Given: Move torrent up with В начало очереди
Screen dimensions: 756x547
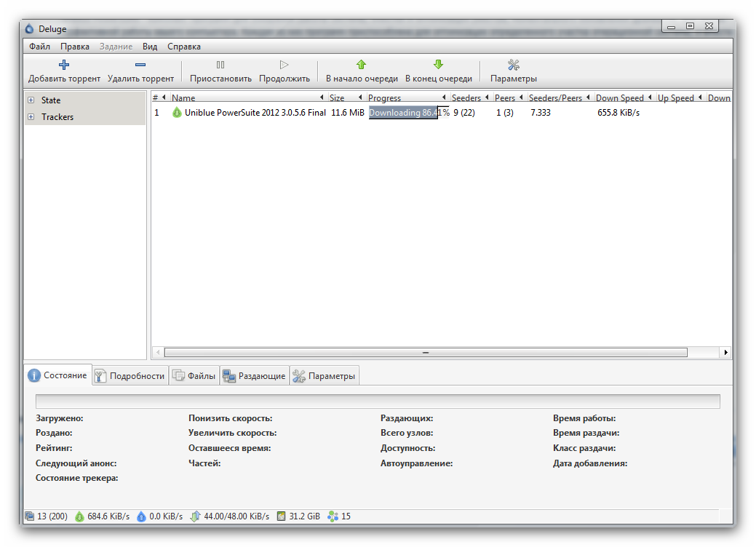Looking at the screenshot, I should [x=362, y=71].
